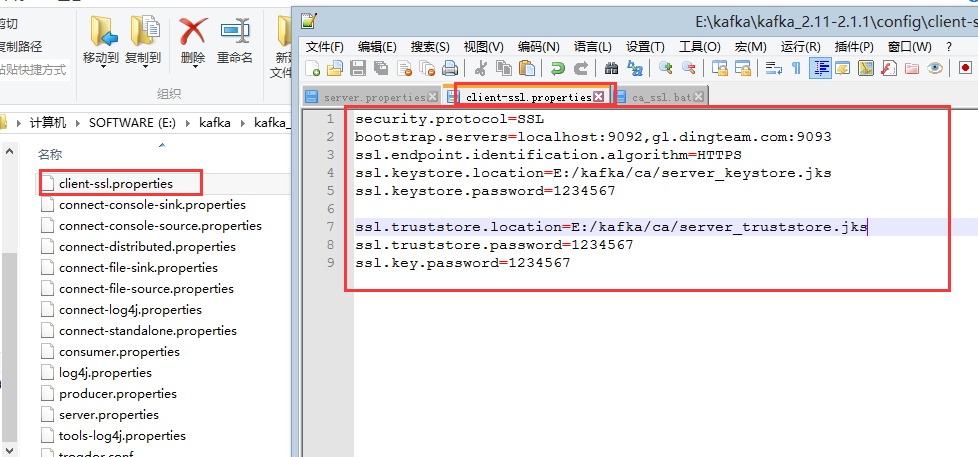Image resolution: width=978 pixels, height=457 pixels.
Task: Close the server.properties tab
Action: click(432, 97)
